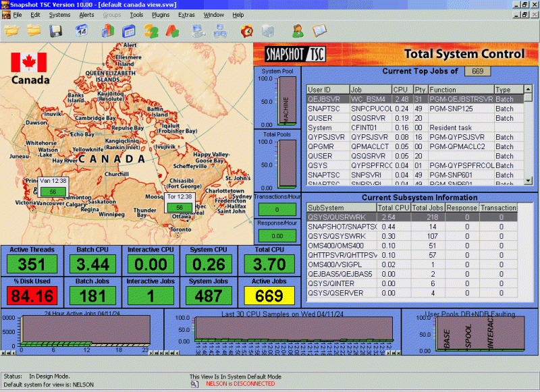Open the Plugins menu
Screen dimensions: 540x392
160,15
